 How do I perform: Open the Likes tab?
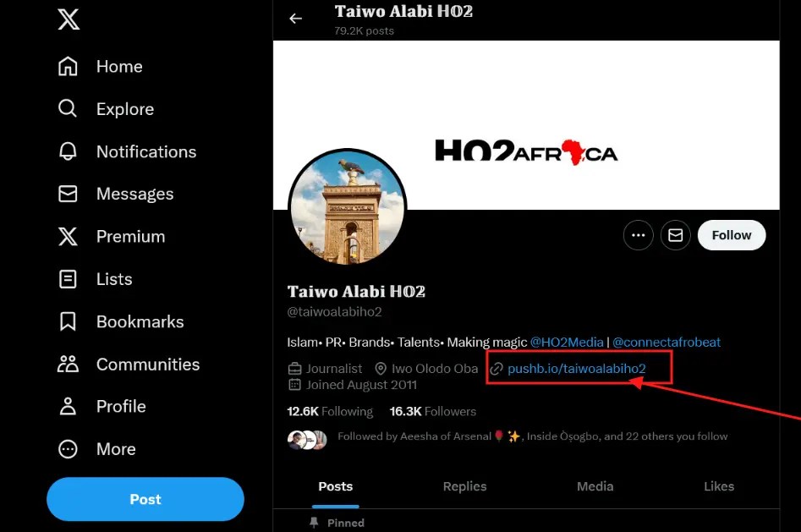(x=719, y=486)
